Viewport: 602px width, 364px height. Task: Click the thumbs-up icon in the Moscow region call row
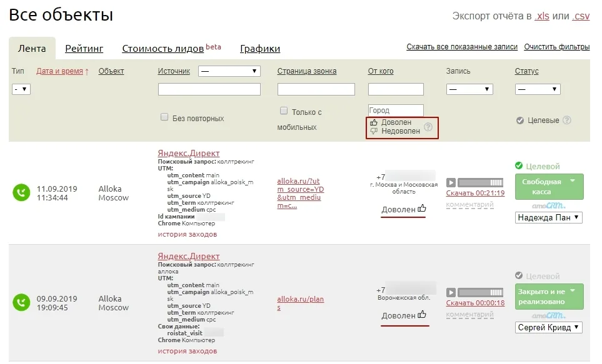pyautogui.click(x=422, y=209)
